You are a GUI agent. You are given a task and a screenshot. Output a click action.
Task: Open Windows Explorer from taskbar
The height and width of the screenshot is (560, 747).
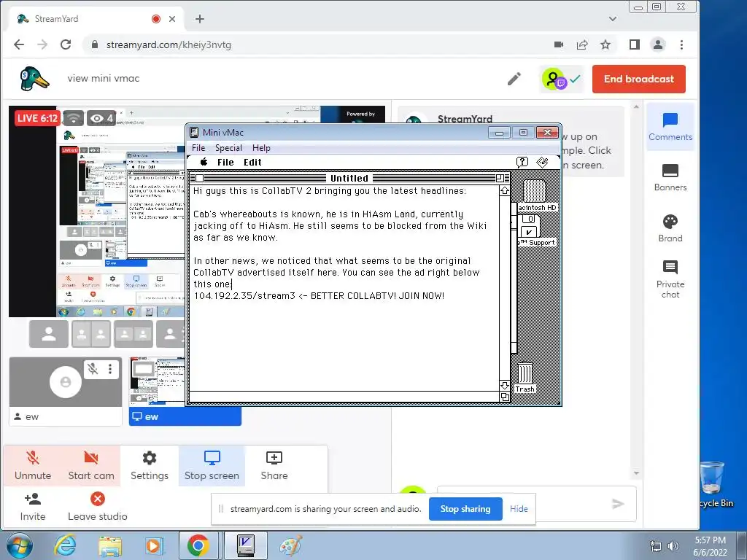[109, 545]
